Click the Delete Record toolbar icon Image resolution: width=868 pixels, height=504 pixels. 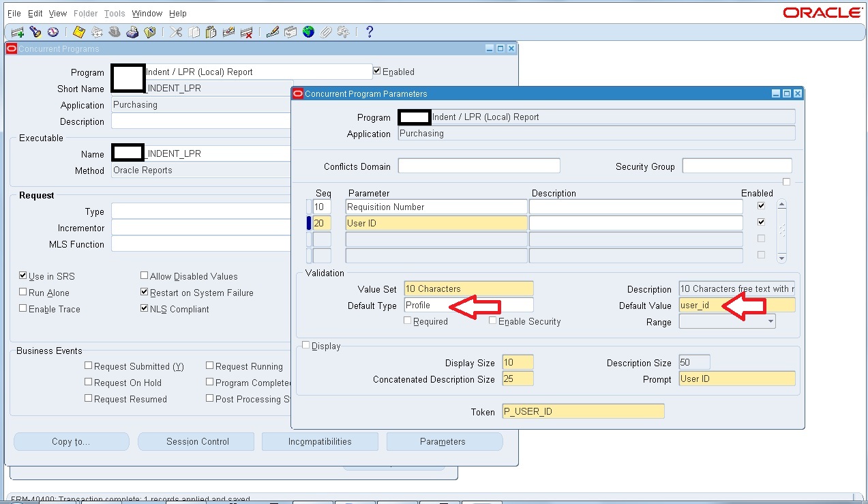pos(248,31)
